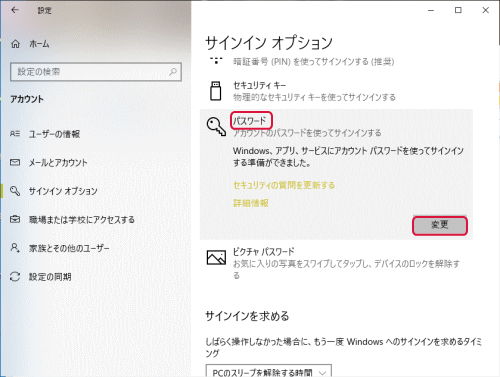Close the settings window
This screenshot has width=500, height=377.
click(x=486, y=10)
